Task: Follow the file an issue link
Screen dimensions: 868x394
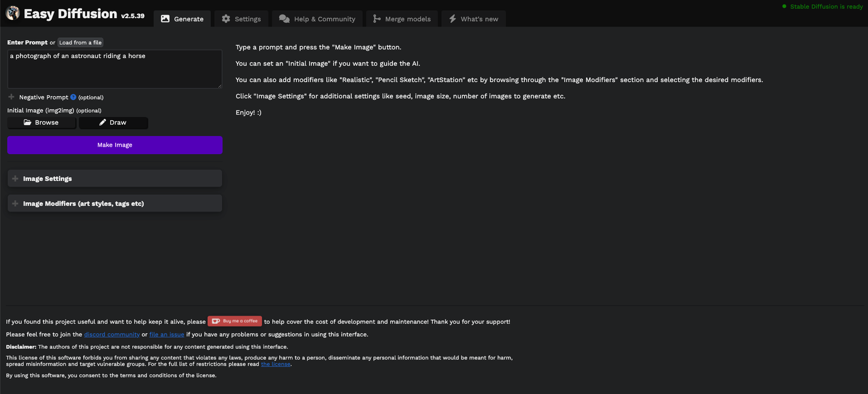Action: [x=166, y=334]
